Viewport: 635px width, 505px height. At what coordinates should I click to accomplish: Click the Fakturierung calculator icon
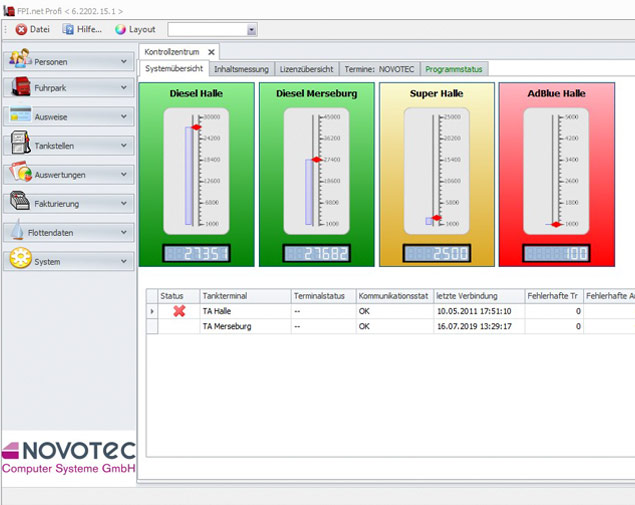[x=20, y=203]
